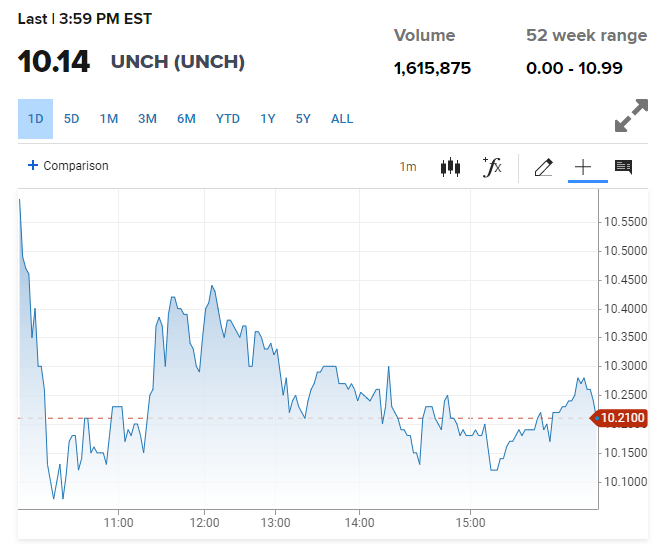Click the red 10.2100 price marker
Image resolution: width=660 pixels, height=544 pixels.
[619, 418]
